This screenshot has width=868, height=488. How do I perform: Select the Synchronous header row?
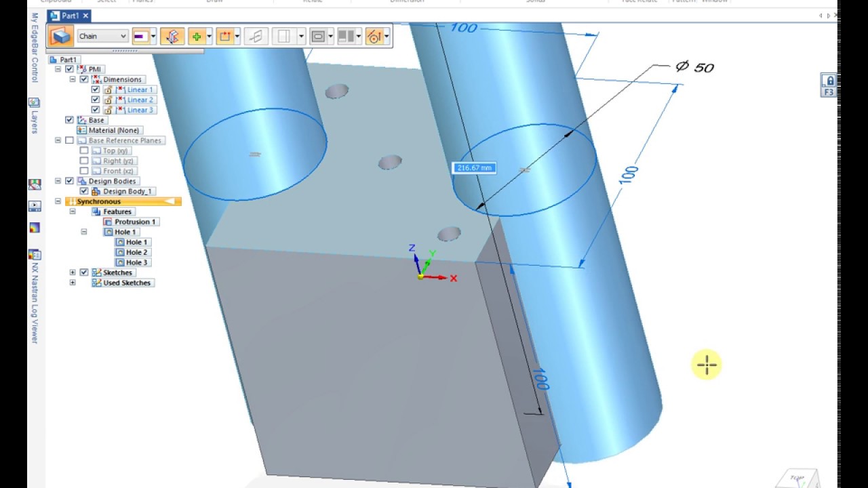(x=123, y=201)
